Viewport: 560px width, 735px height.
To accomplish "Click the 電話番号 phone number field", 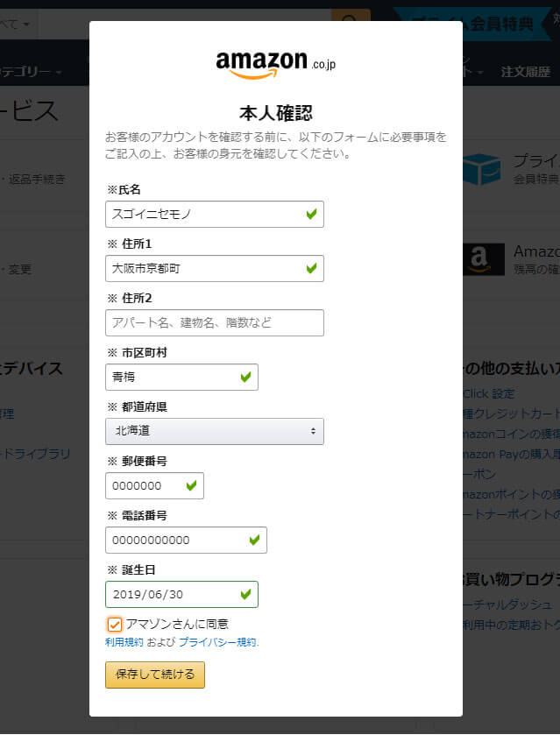I will tap(186, 540).
